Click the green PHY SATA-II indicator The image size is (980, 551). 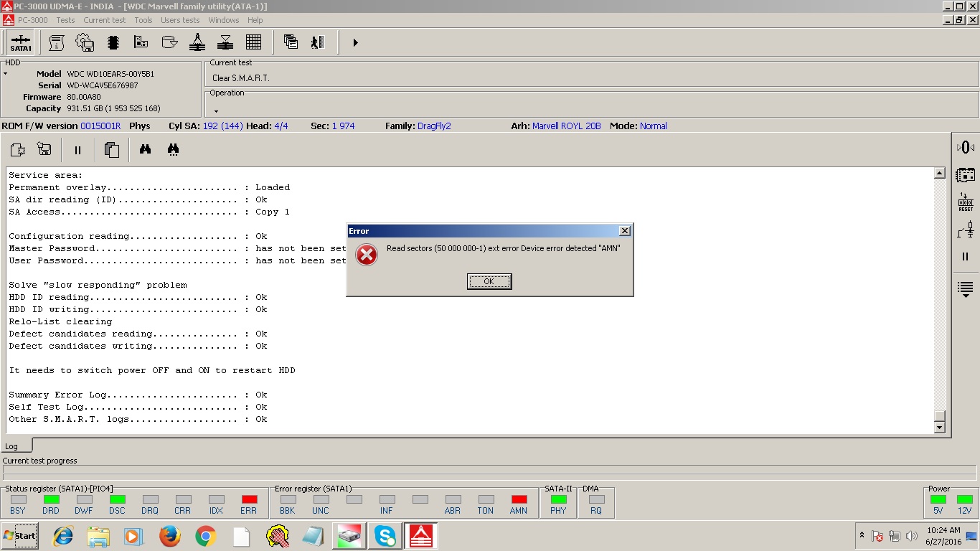tap(558, 499)
